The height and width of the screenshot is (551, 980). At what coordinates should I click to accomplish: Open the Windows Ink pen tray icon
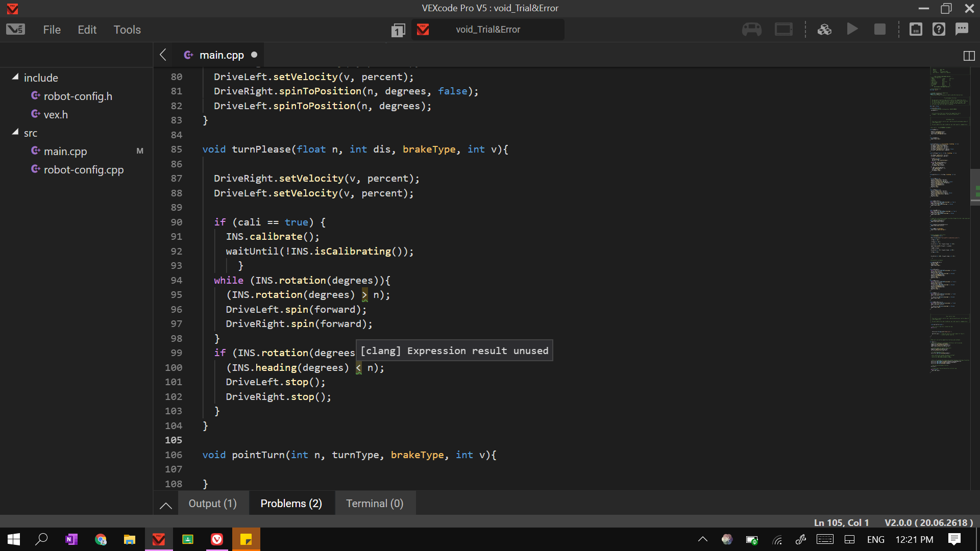[801, 539]
